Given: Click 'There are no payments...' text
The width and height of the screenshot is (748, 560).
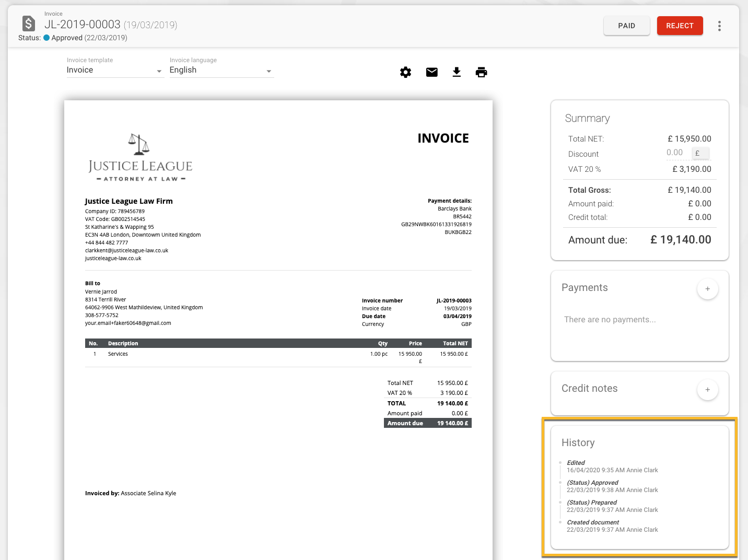Looking at the screenshot, I should tap(610, 319).
